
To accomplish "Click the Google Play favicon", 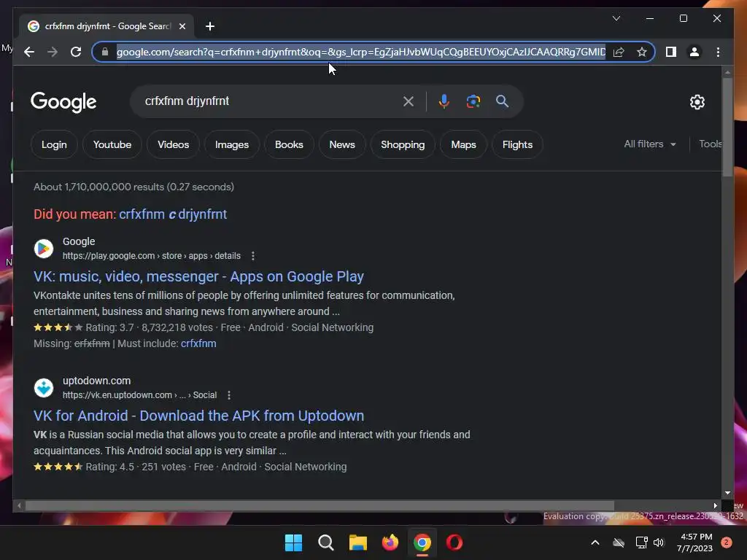I will pyautogui.click(x=43, y=249).
